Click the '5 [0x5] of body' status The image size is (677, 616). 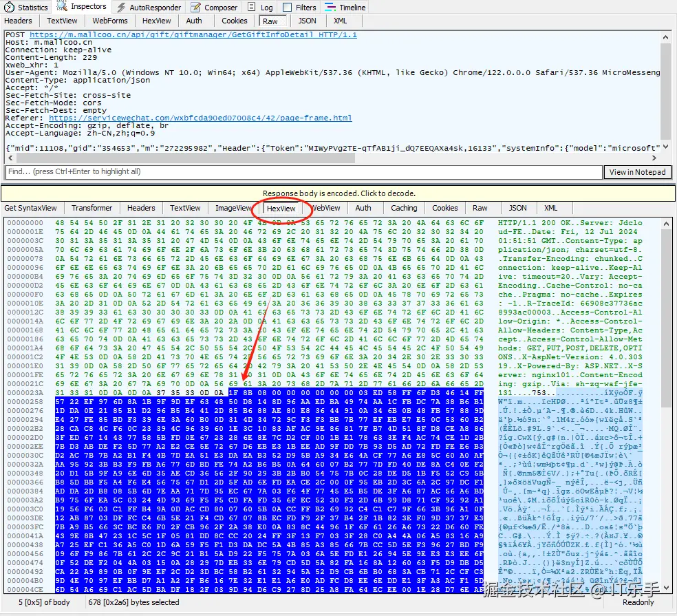tap(44, 602)
